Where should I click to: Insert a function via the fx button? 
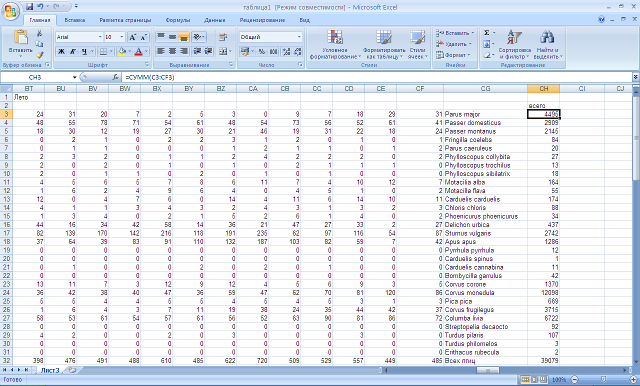[116, 77]
